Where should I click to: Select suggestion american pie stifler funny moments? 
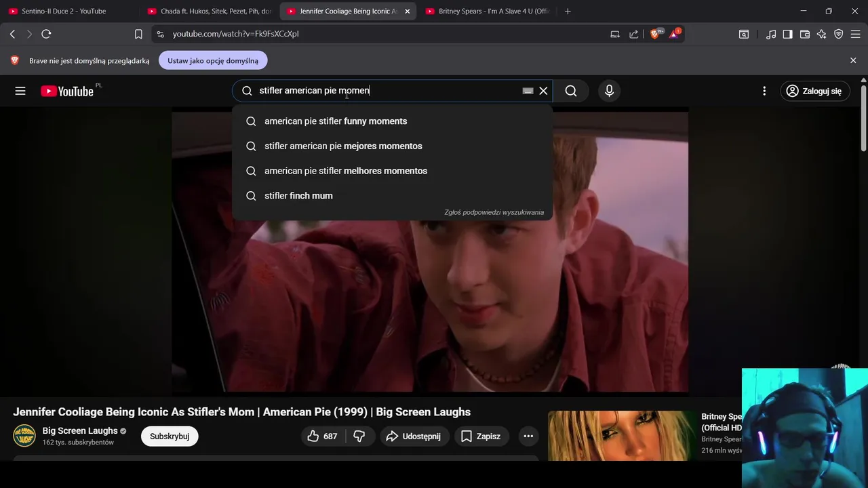(x=392, y=121)
